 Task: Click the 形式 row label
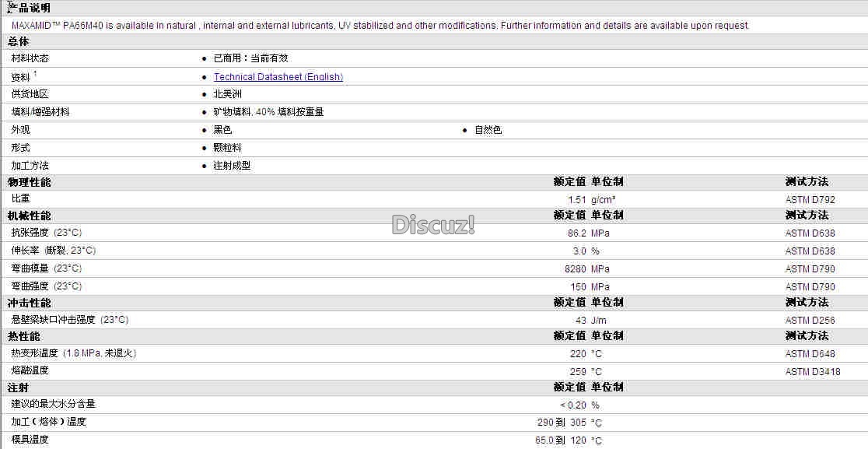(x=20, y=148)
